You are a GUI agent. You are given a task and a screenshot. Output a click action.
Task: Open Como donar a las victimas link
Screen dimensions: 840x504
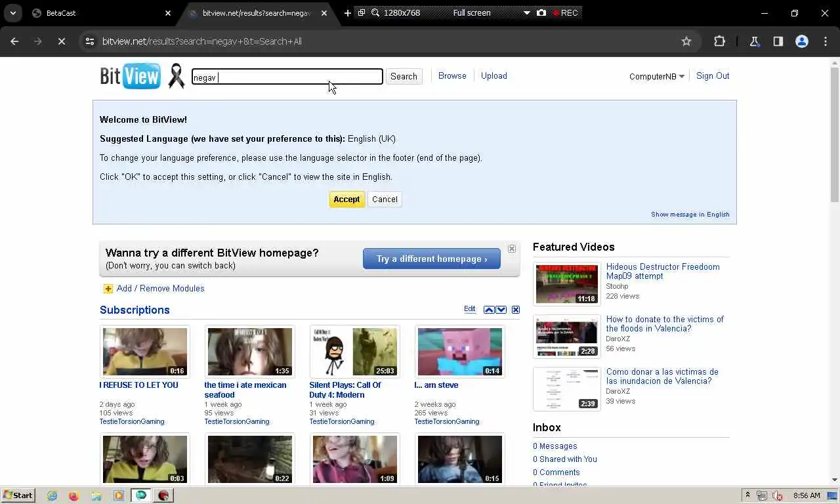click(662, 377)
